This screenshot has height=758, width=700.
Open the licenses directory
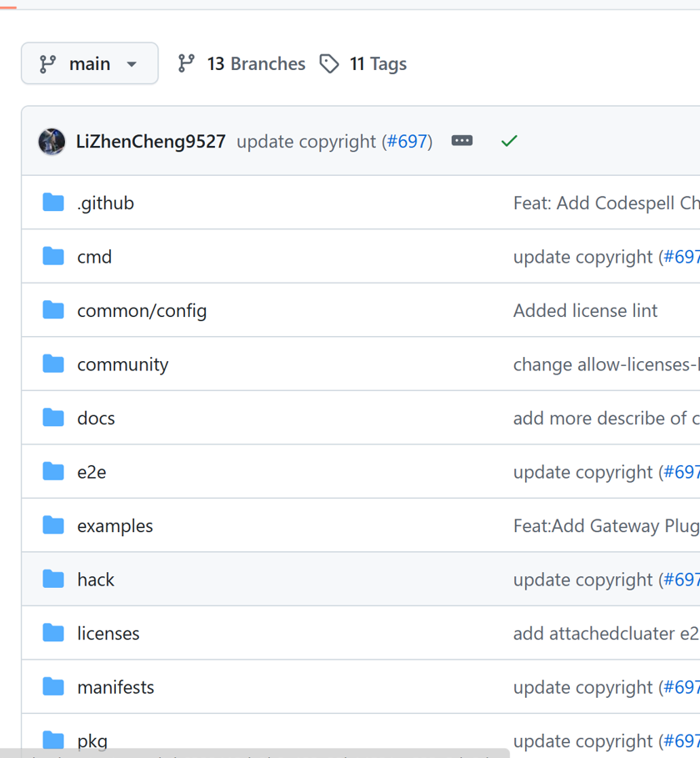click(108, 633)
